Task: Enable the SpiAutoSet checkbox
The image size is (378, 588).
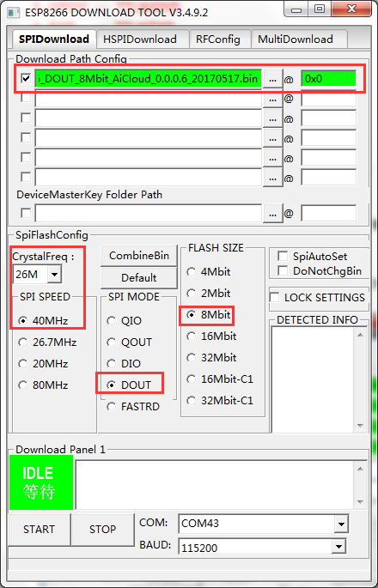Action: coord(283,257)
